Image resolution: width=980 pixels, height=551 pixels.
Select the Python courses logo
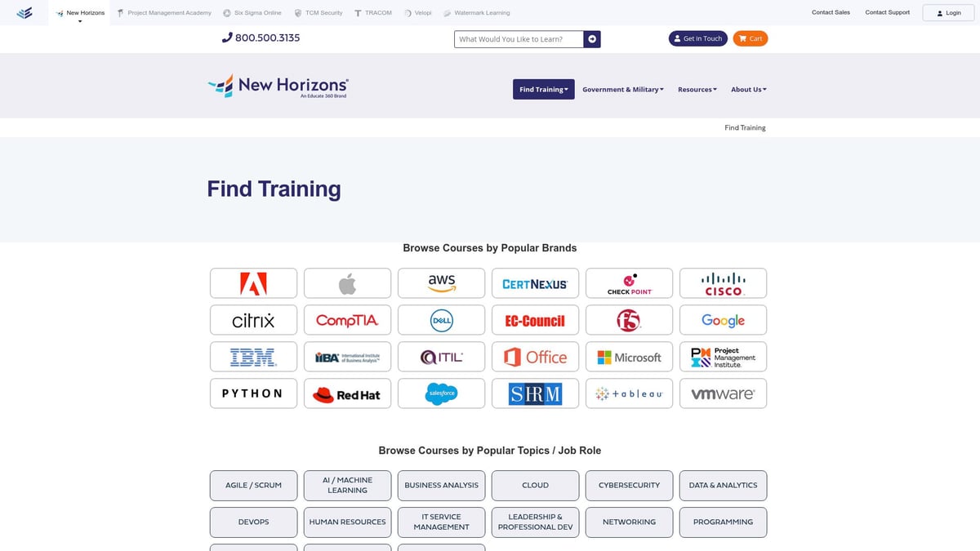click(x=253, y=393)
